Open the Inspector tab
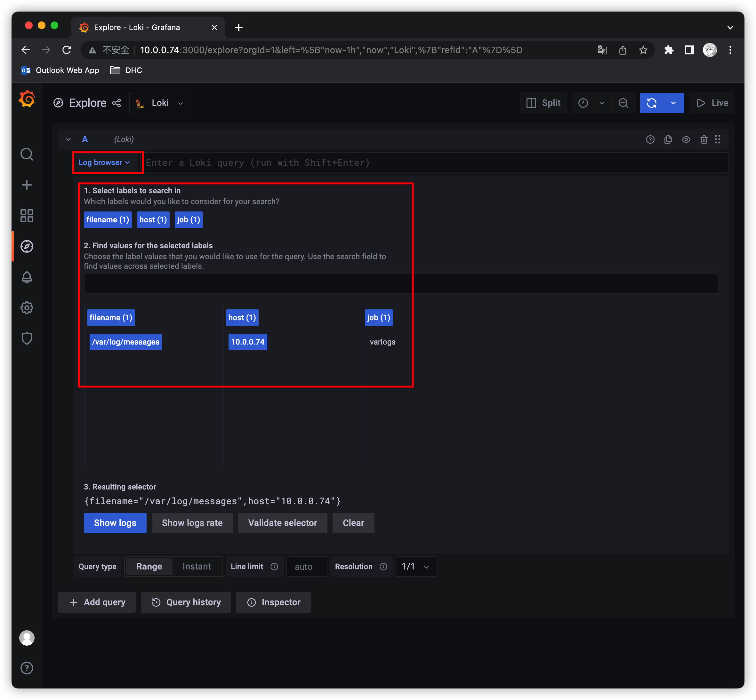The width and height of the screenshot is (756, 700). click(273, 602)
